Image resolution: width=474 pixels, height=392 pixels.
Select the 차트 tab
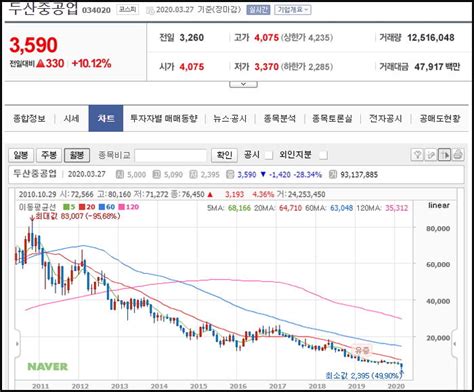pyautogui.click(x=106, y=118)
